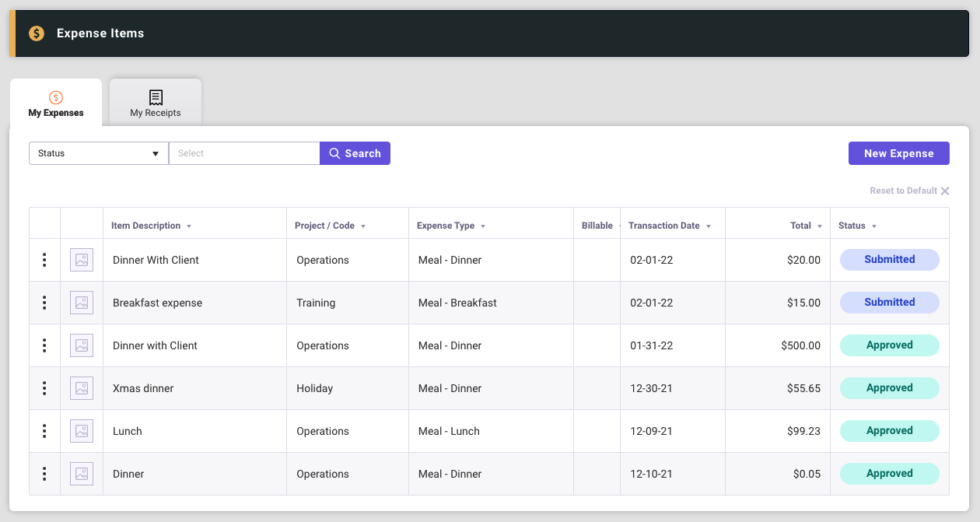Image resolution: width=980 pixels, height=522 pixels.
Task: Click the receipt placeholder for the $0.05 Dinner
Action: (x=82, y=474)
